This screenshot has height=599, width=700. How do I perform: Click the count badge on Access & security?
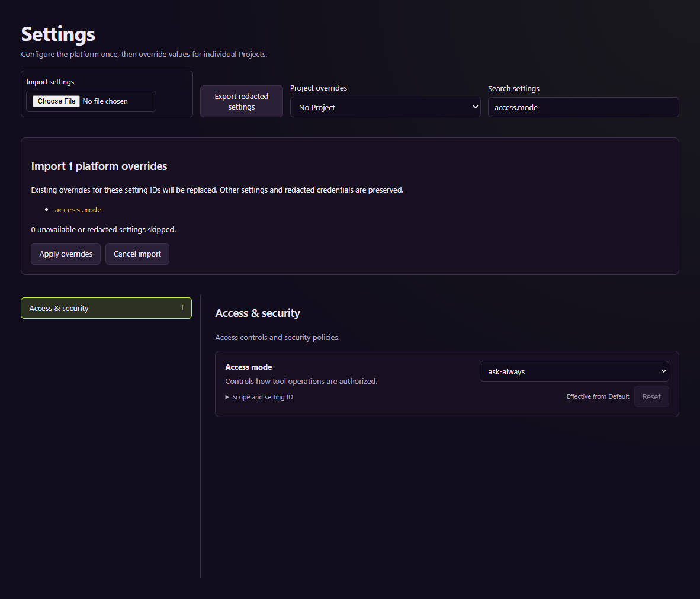(182, 307)
